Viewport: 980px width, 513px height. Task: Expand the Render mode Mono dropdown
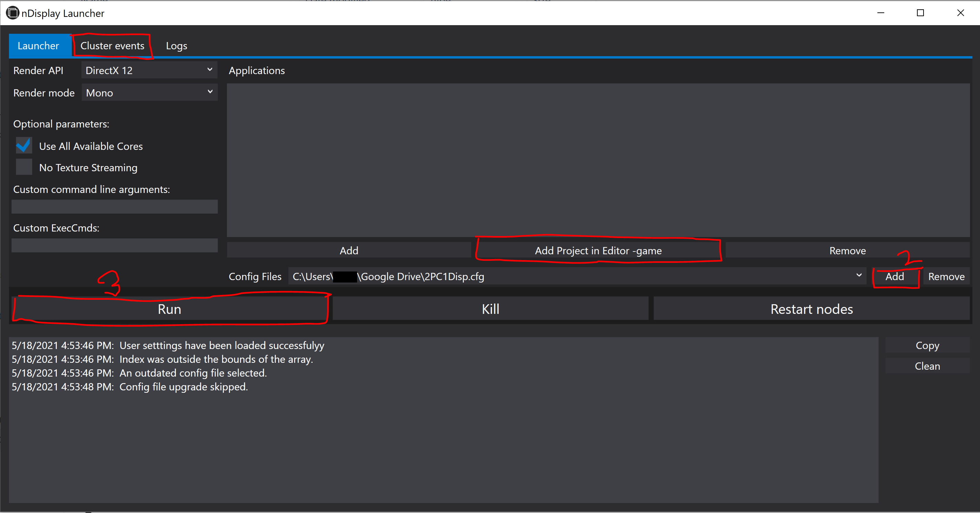click(149, 92)
